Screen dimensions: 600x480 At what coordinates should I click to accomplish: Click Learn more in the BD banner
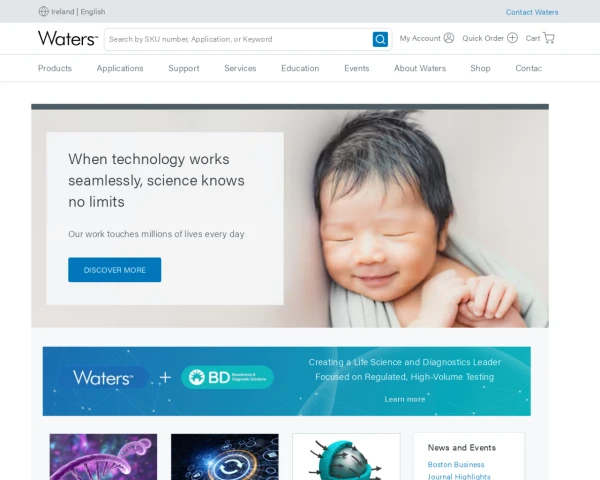tap(404, 399)
